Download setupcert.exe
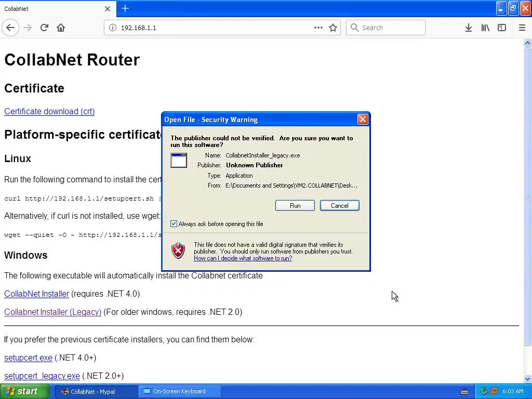Viewport: 532px width, 399px height. pyautogui.click(x=28, y=357)
